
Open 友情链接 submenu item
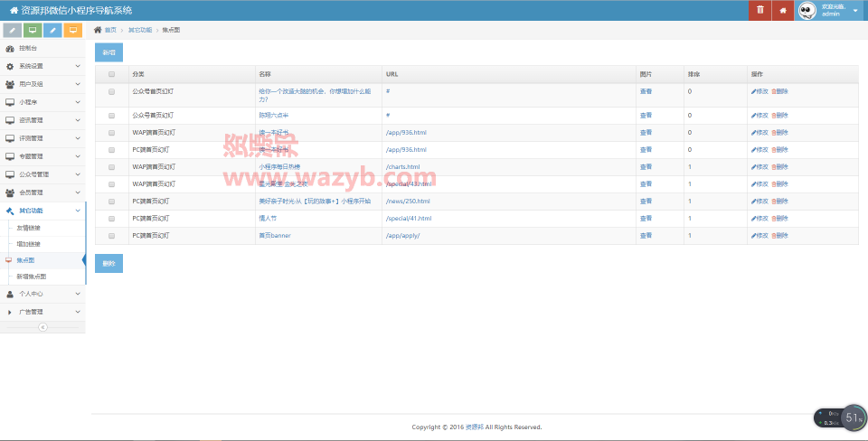(x=28, y=228)
